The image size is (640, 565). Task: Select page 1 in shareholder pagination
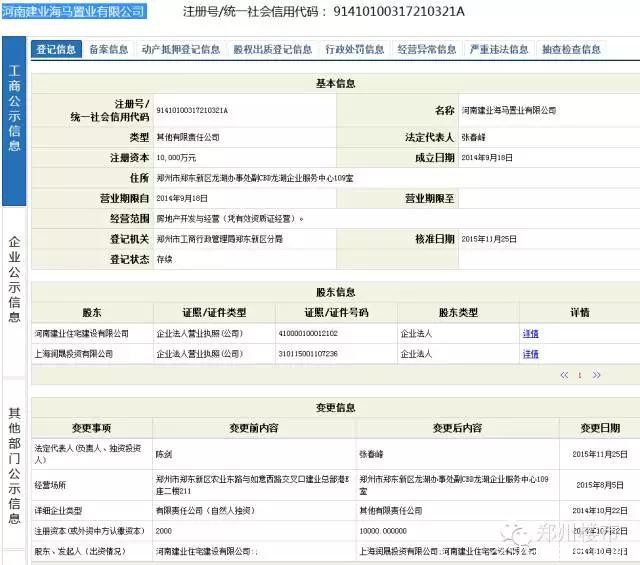[580, 375]
